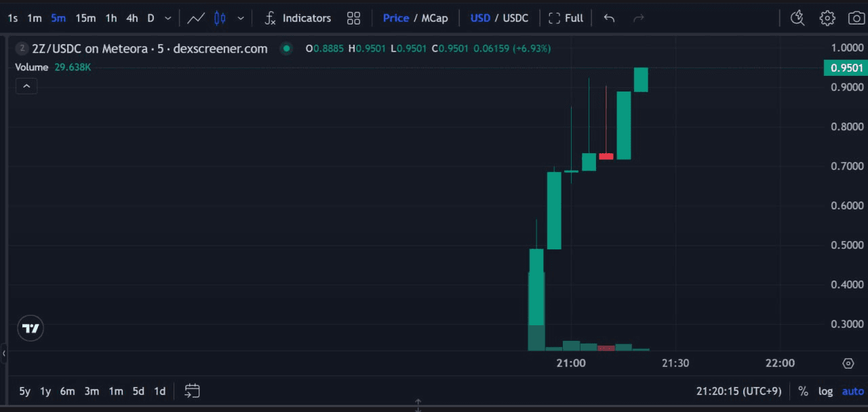Click the 21:20:15 (UTC+9) timezone clock
This screenshot has width=868, height=412.
point(738,391)
